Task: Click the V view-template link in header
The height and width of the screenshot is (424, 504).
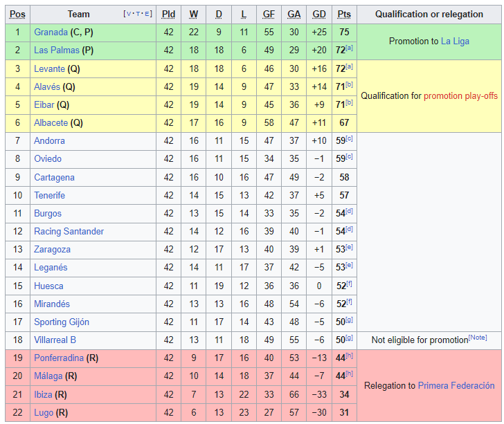Action: click(129, 14)
